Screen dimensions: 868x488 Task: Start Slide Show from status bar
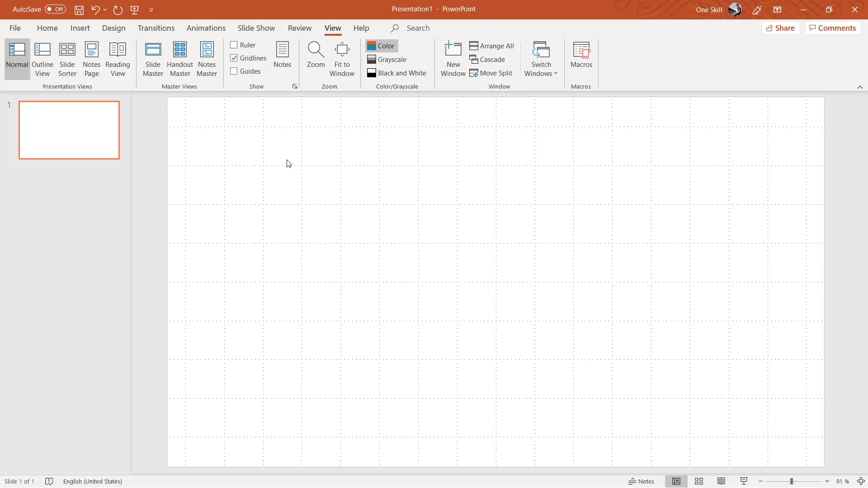744,481
